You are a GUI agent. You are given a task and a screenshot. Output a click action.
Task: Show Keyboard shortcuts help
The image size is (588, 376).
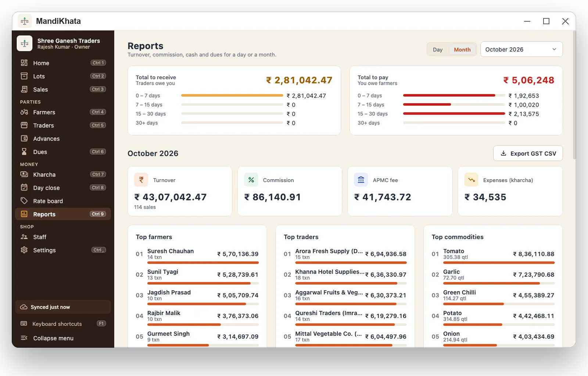[x=63, y=323]
